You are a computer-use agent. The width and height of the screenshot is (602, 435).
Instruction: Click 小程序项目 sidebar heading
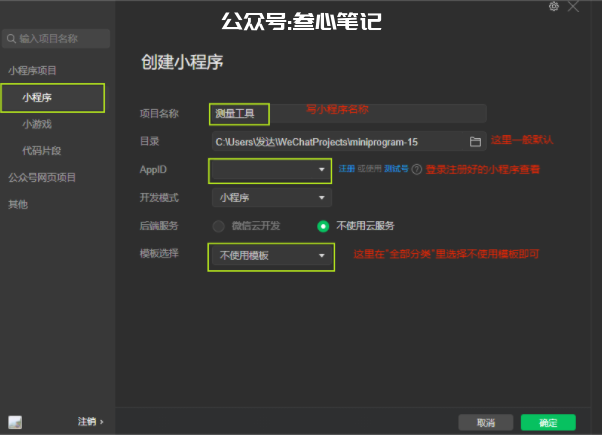(x=33, y=71)
